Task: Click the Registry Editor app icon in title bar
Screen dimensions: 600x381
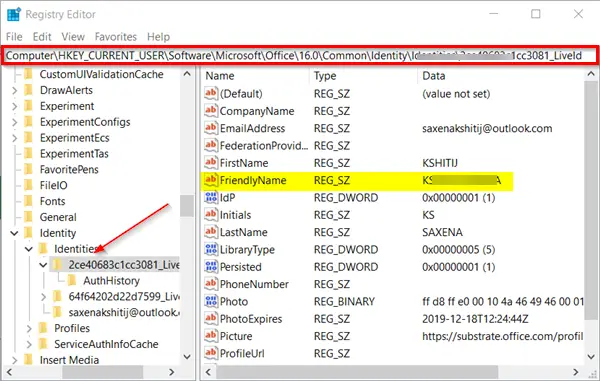Action: point(14,14)
